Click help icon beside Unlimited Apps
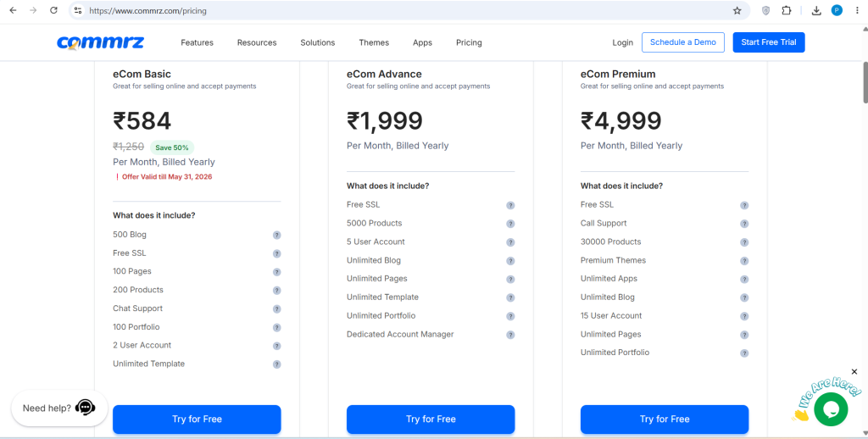 pyautogui.click(x=744, y=280)
